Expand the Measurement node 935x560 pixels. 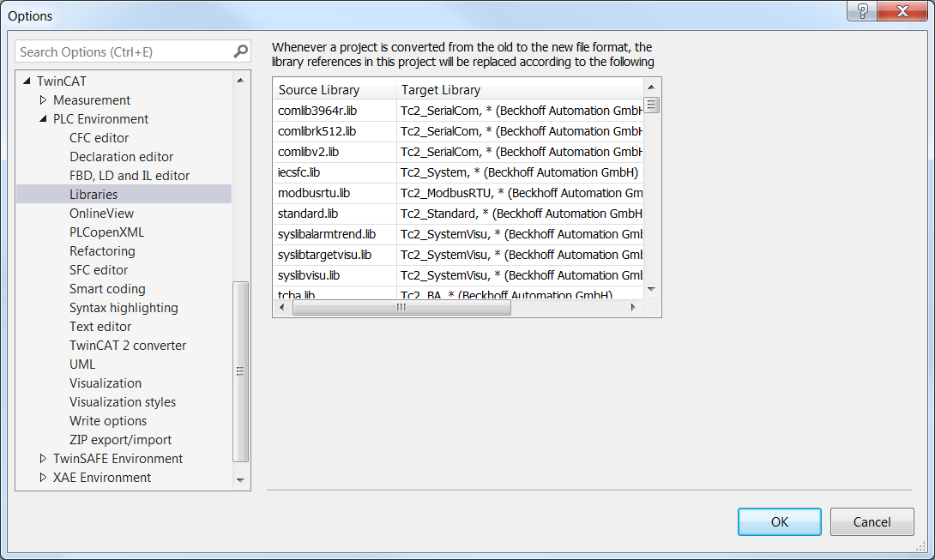[43, 99]
